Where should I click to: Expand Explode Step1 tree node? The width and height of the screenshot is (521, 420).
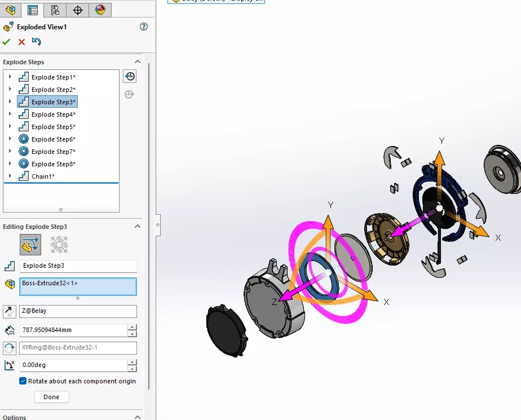tap(10, 77)
